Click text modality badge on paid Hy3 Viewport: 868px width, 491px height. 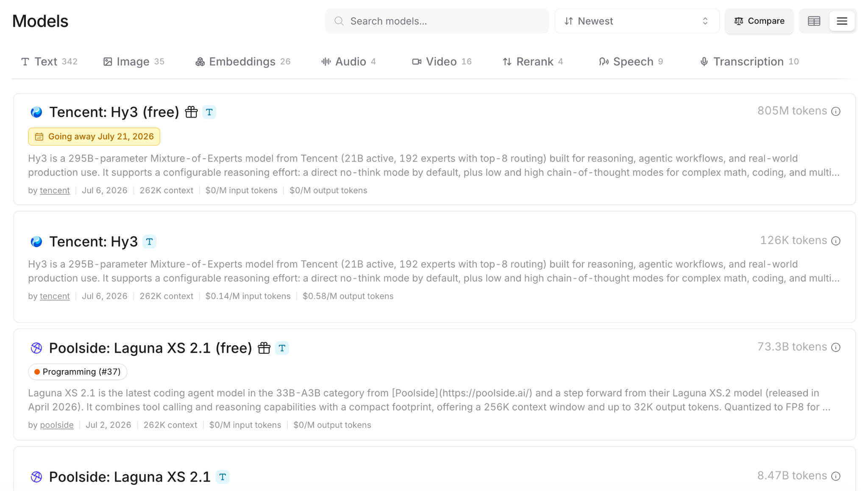pyautogui.click(x=149, y=241)
